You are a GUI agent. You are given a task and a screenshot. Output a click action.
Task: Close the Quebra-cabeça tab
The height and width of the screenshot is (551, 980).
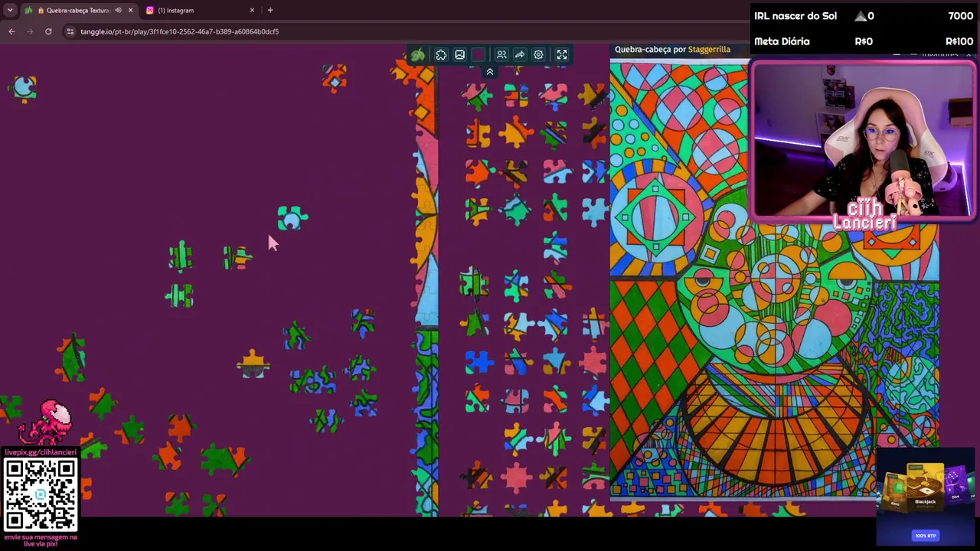point(130,10)
